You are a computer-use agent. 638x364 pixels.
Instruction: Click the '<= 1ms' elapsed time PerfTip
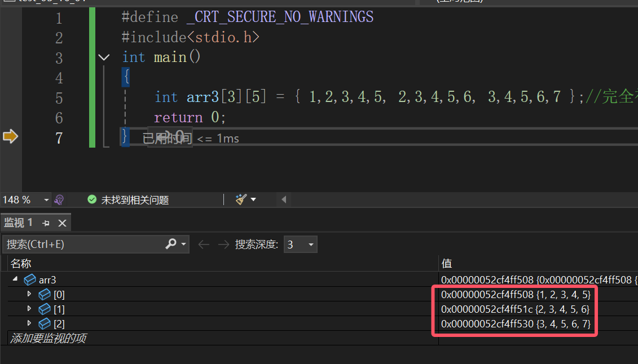pyautogui.click(x=218, y=139)
